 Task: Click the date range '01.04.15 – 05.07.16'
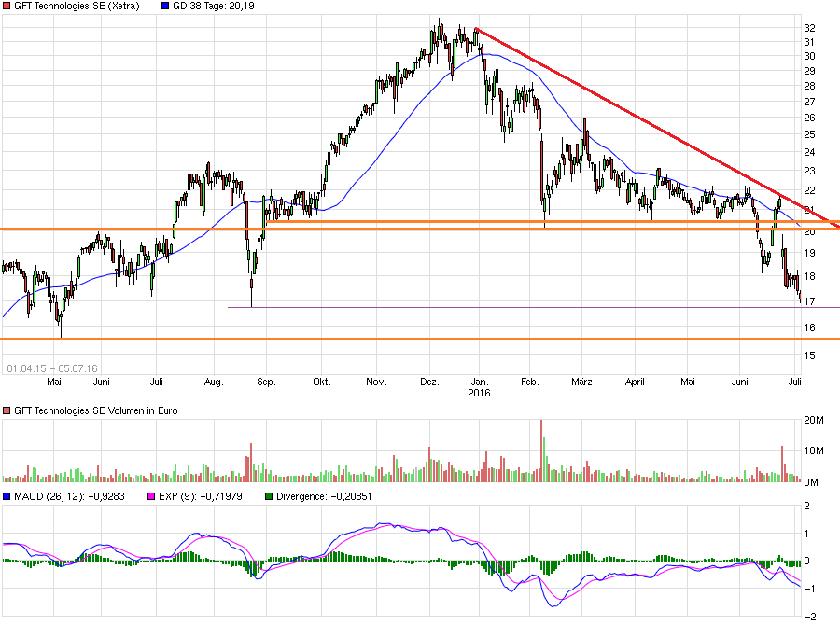[52, 368]
